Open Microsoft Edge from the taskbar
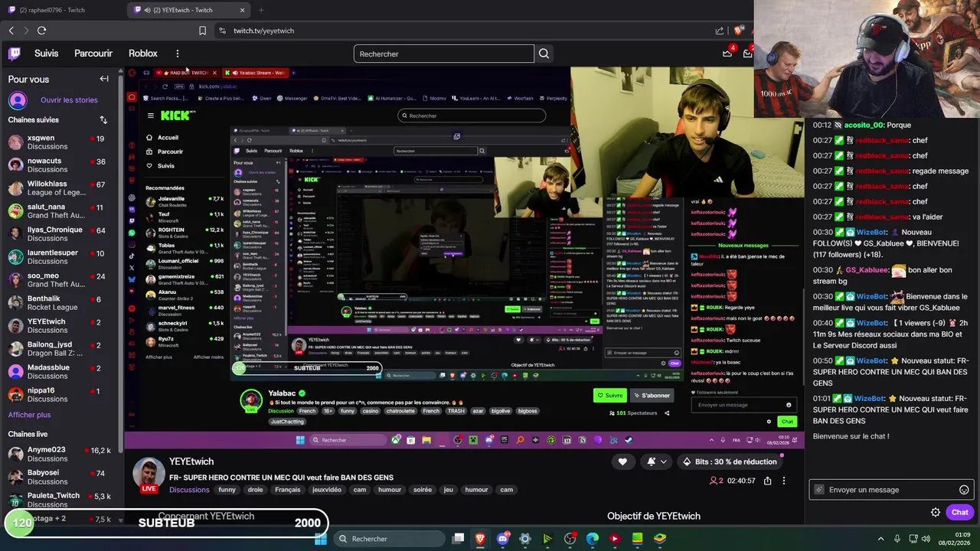Viewport: 980px width, 551px height. click(592, 539)
